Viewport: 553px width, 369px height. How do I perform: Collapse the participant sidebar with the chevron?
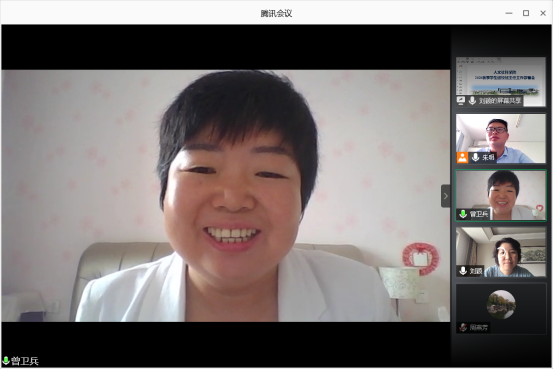[x=445, y=196]
